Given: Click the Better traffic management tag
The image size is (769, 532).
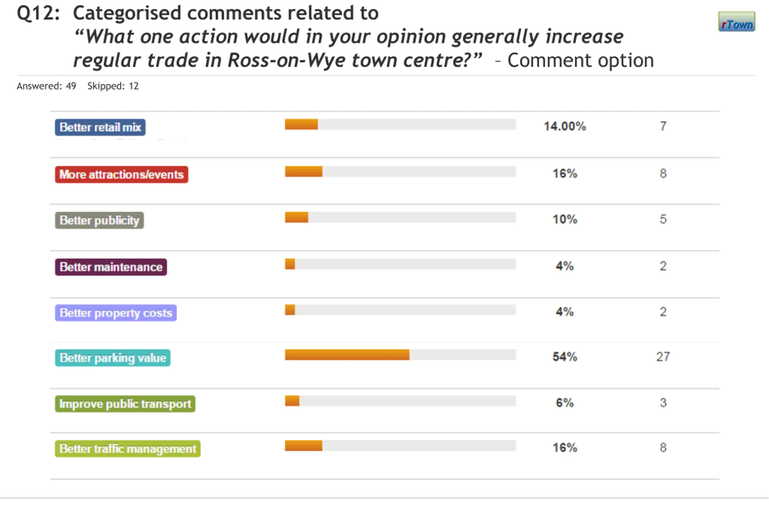Looking at the screenshot, I should [x=128, y=449].
